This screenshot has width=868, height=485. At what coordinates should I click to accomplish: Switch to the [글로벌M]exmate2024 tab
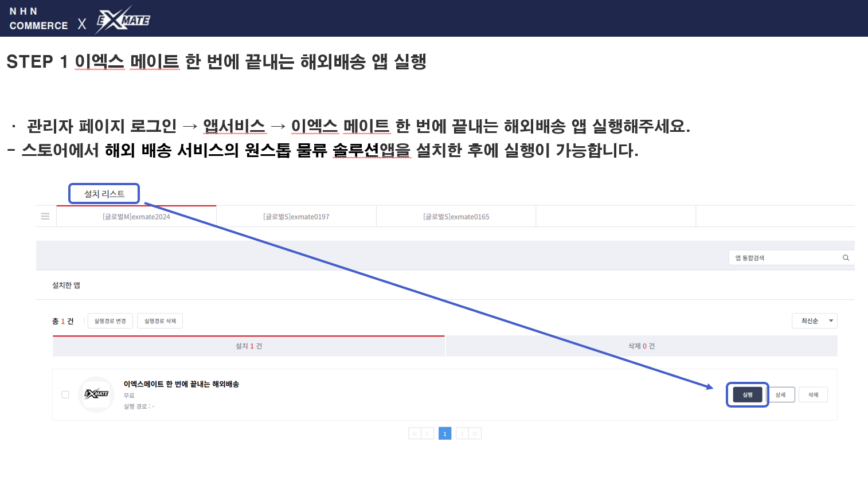pyautogui.click(x=136, y=217)
